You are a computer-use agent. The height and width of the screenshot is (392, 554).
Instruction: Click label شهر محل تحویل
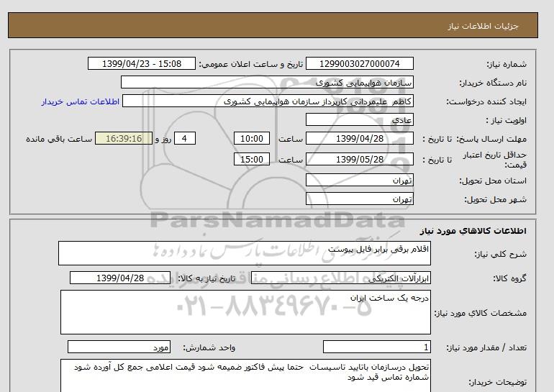tap(495, 199)
